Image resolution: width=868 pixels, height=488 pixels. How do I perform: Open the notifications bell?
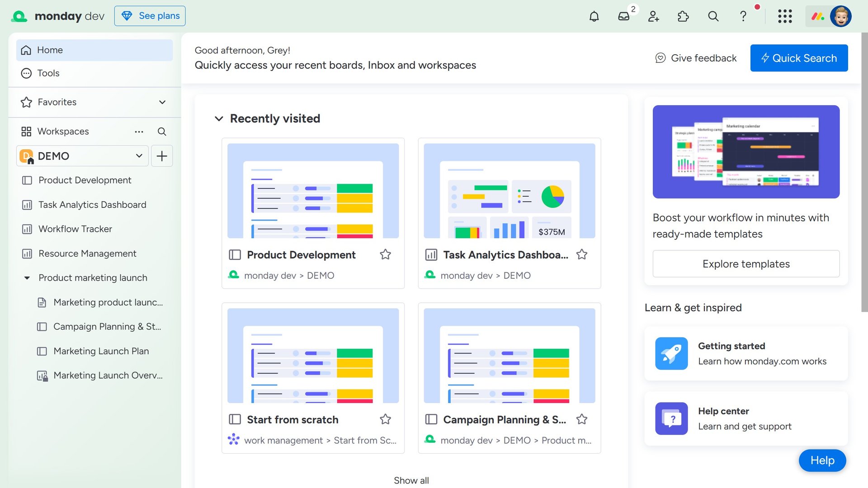[594, 16]
